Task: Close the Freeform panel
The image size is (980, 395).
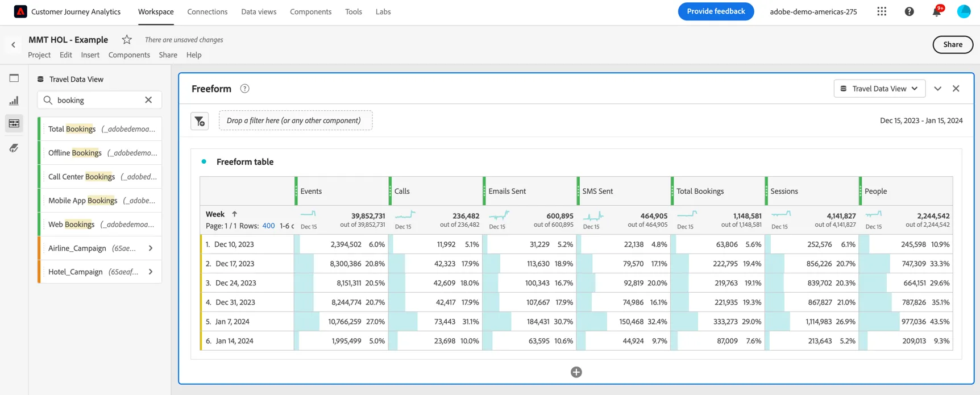Action: tap(956, 89)
